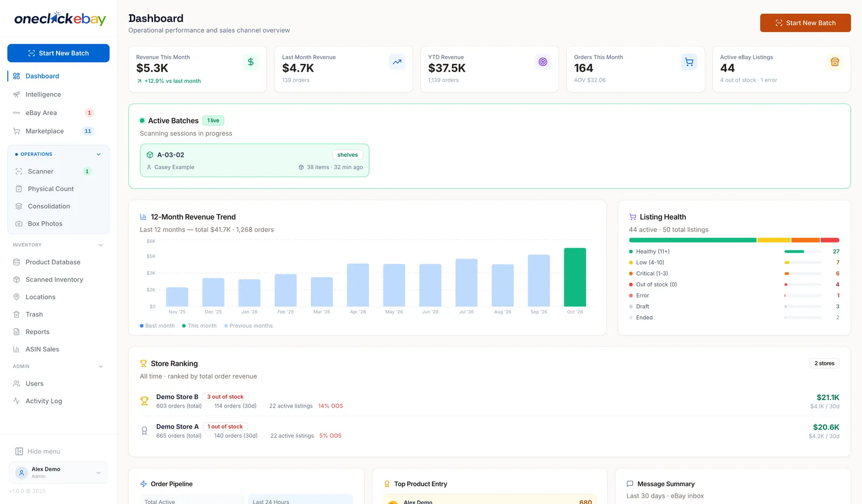The height and width of the screenshot is (504, 862).
Task: Click the '1 live' badge
Action: tap(213, 121)
